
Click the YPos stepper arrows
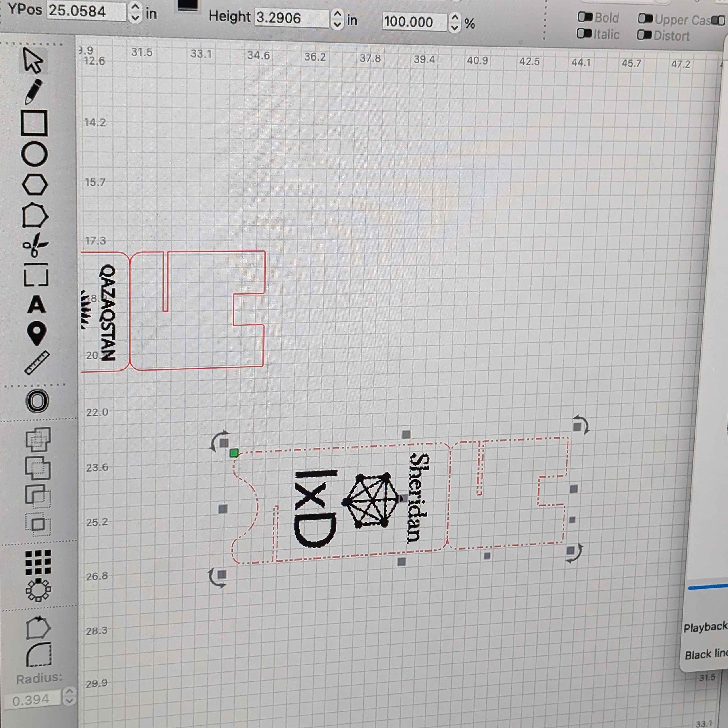tap(135, 12)
